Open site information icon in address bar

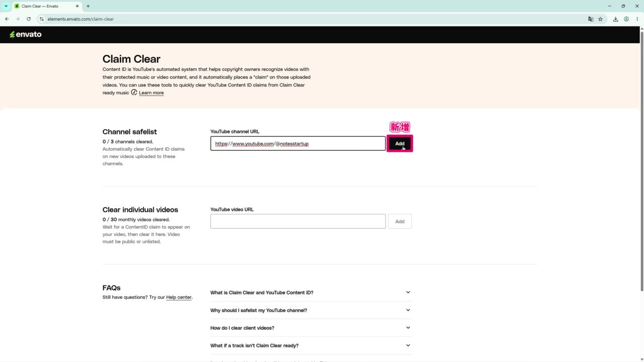42,19
